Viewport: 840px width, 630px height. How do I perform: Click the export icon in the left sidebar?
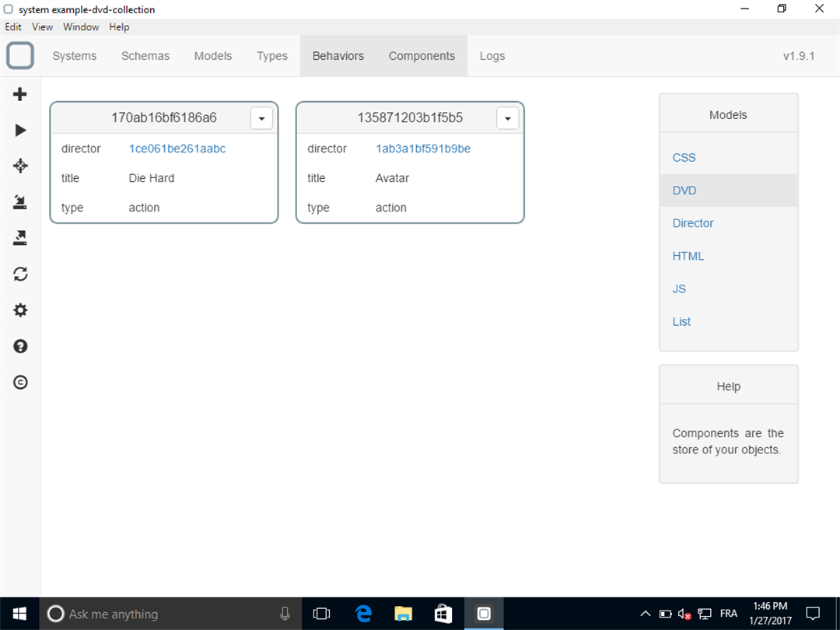click(x=19, y=238)
